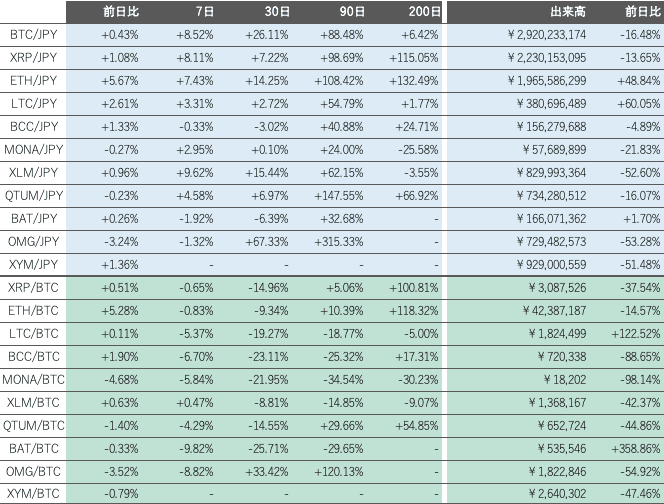The image size is (664, 504).
Task: Select the XYM/JPY row header
Action: pyautogui.click(x=33, y=264)
